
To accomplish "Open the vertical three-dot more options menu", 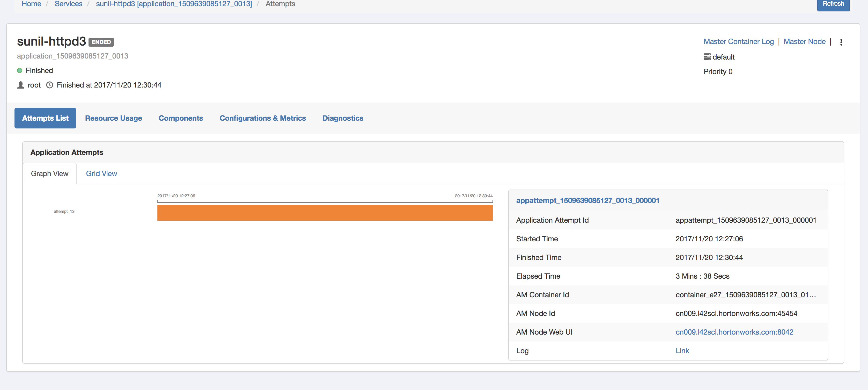I will [x=841, y=42].
